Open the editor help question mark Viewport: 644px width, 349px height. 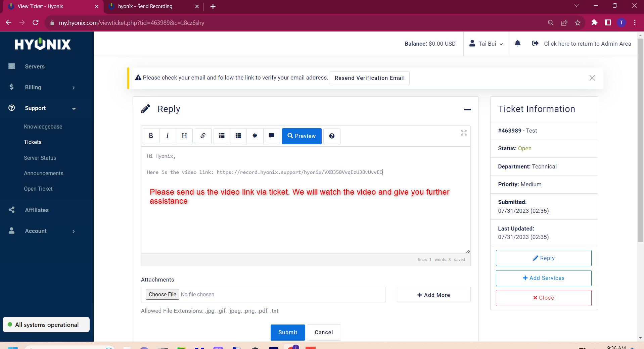coord(332,136)
